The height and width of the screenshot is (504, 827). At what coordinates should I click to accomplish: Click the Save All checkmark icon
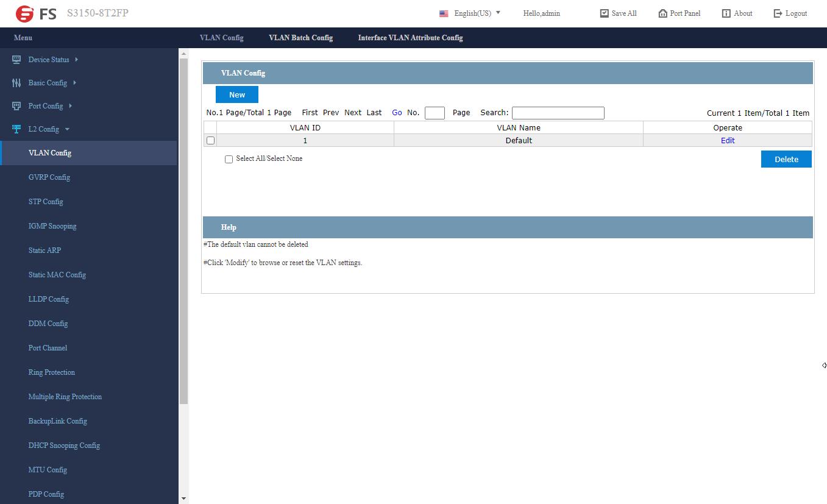tap(604, 13)
